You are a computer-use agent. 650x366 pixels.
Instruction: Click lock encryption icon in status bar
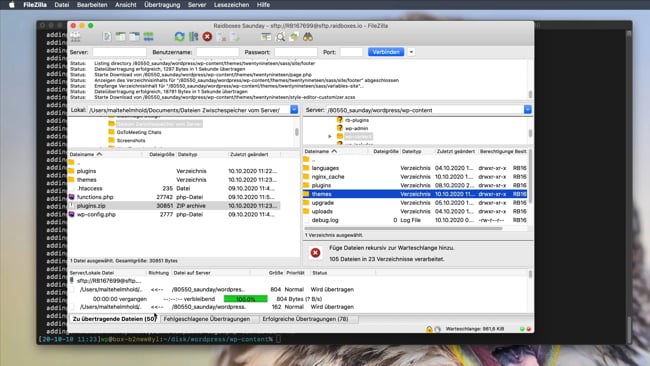coord(429,329)
